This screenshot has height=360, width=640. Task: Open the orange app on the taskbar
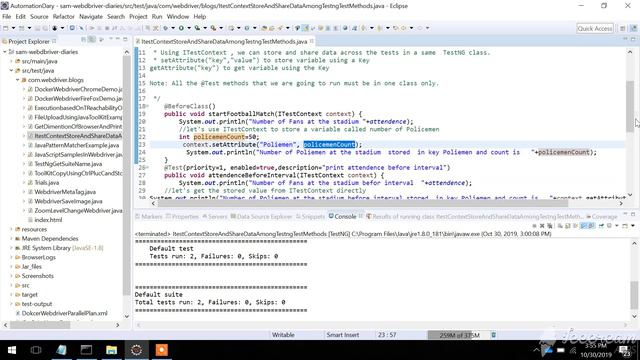tap(162, 350)
